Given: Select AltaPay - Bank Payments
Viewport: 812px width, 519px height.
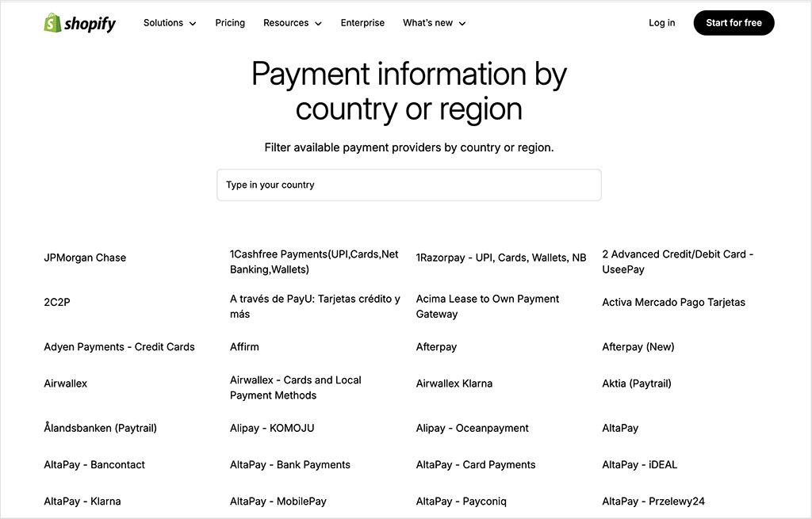Looking at the screenshot, I should pos(290,464).
